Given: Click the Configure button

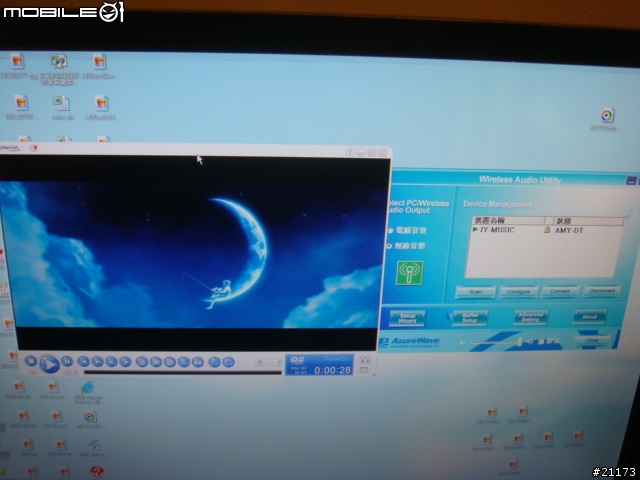Looking at the screenshot, I should coord(518,292).
